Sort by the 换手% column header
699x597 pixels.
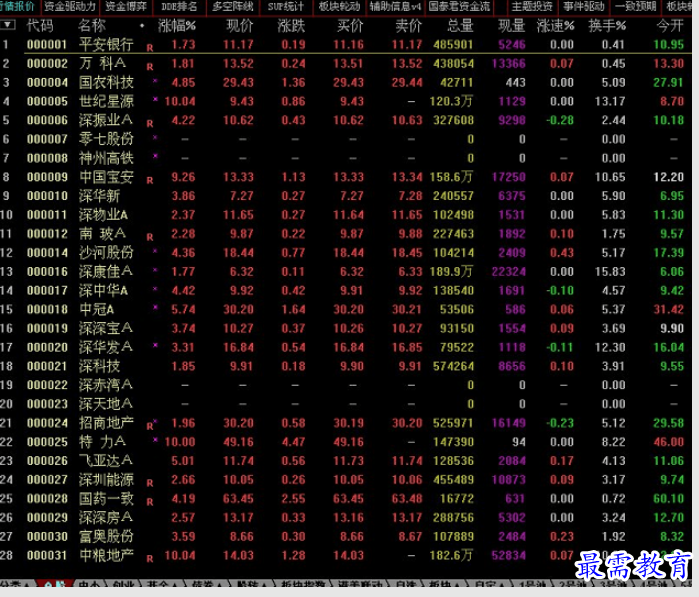click(607, 26)
